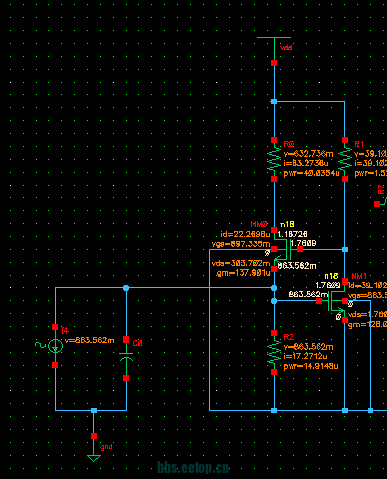Click the "R2" instance label
The image size is (387, 479).
coord(289,337)
